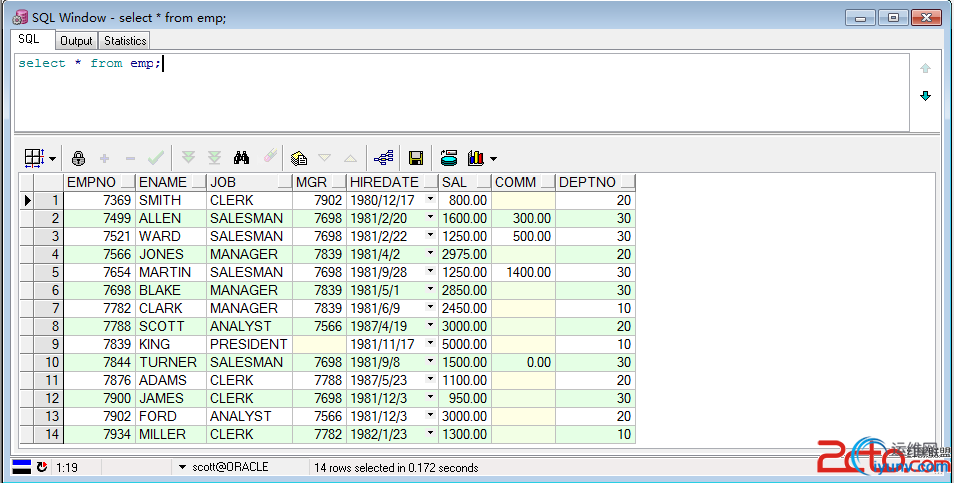Image resolution: width=954 pixels, height=483 pixels.
Task: Click the PL/SQL window title icon
Action: (x=20, y=18)
